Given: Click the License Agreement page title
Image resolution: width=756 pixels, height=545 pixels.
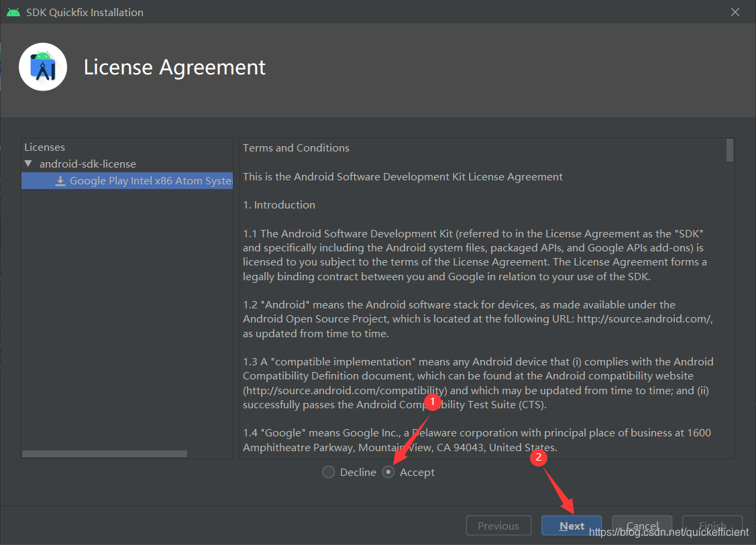Looking at the screenshot, I should [x=174, y=67].
